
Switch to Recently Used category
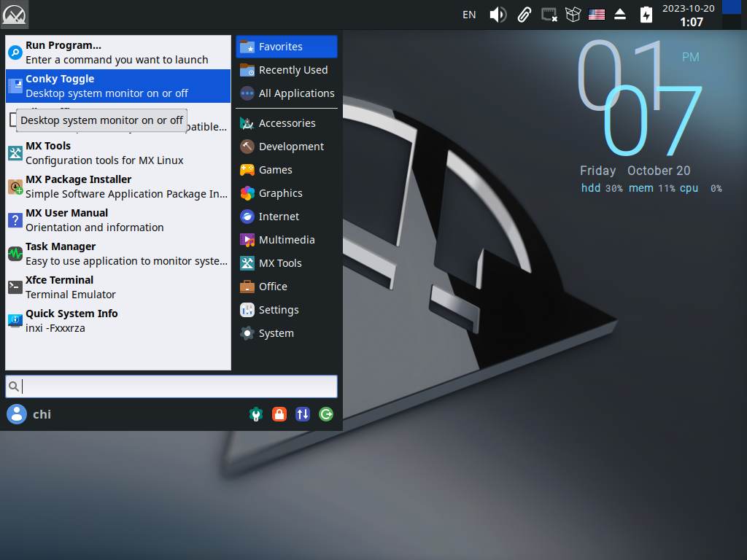click(287, 70)
